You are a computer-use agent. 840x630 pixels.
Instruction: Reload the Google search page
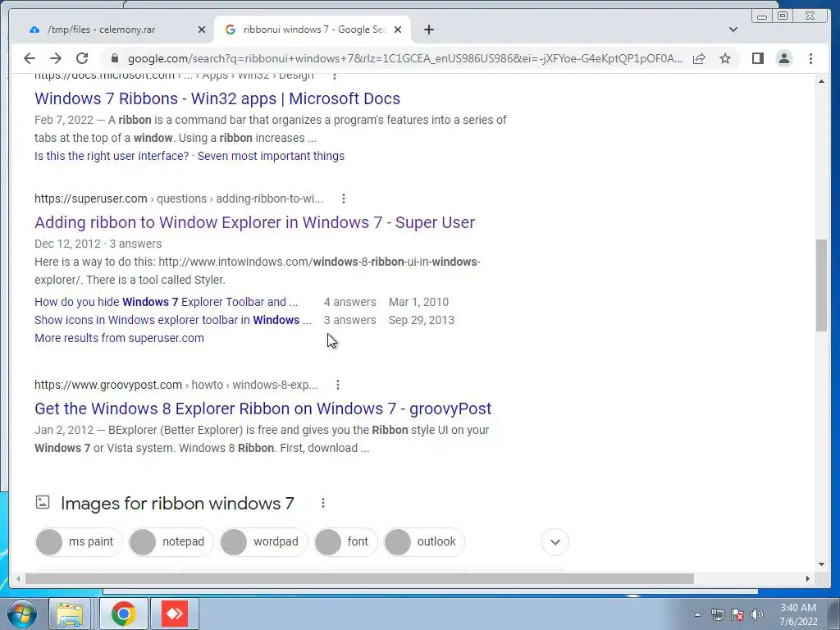tap(82, 58)
